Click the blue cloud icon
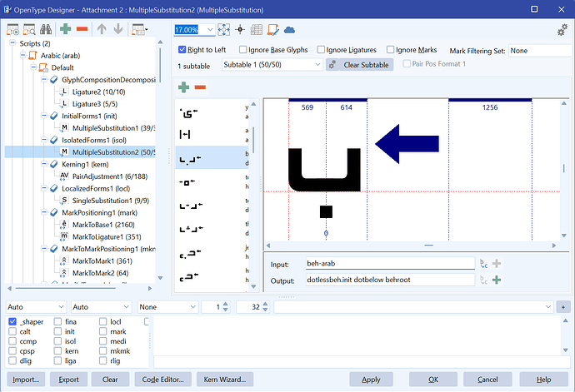Image resolution: width=575 pixels, height=392 pixels. coord(289,30)
